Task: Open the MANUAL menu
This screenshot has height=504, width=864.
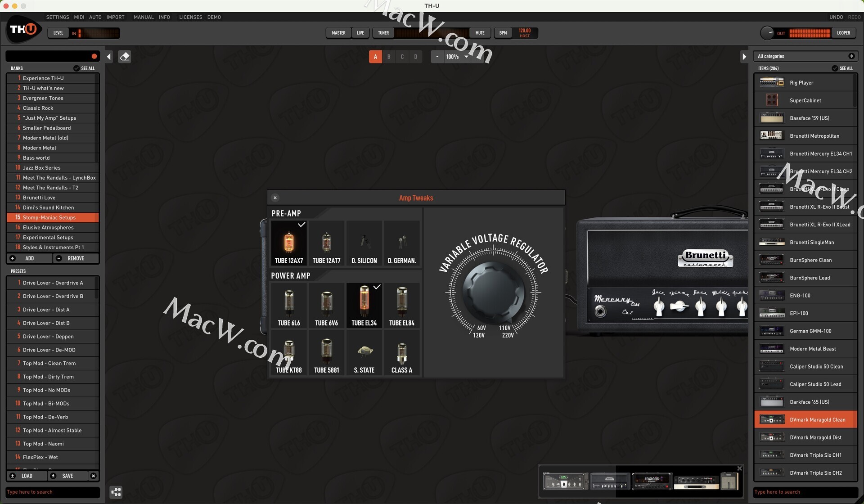Action: (x=144, y=17)
